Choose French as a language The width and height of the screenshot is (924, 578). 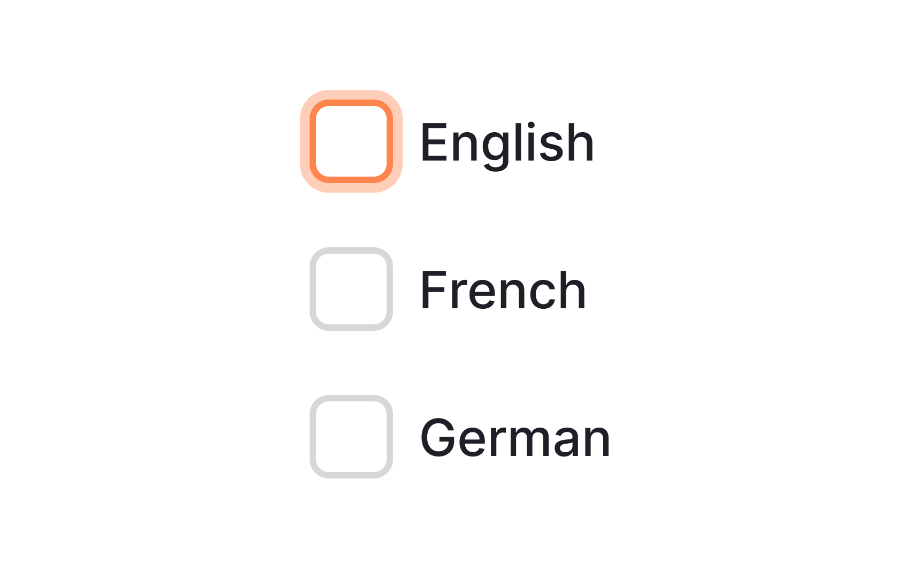351,289
